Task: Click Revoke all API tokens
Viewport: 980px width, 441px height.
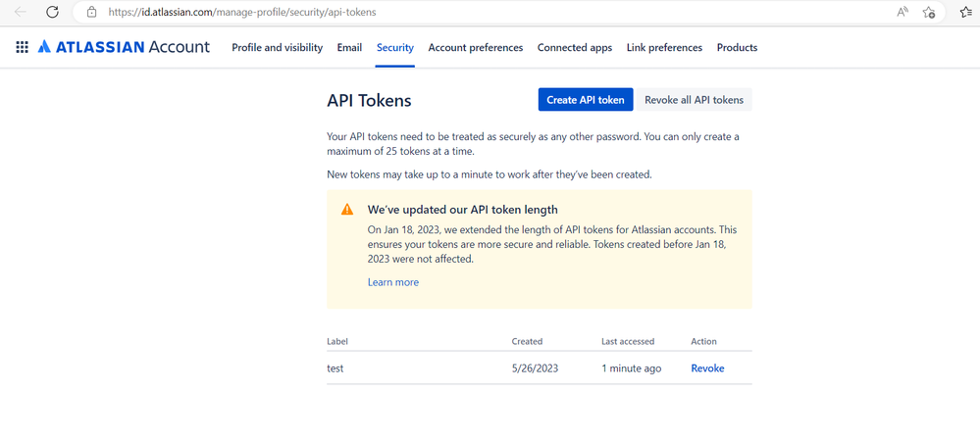Action: pos(695,100)
